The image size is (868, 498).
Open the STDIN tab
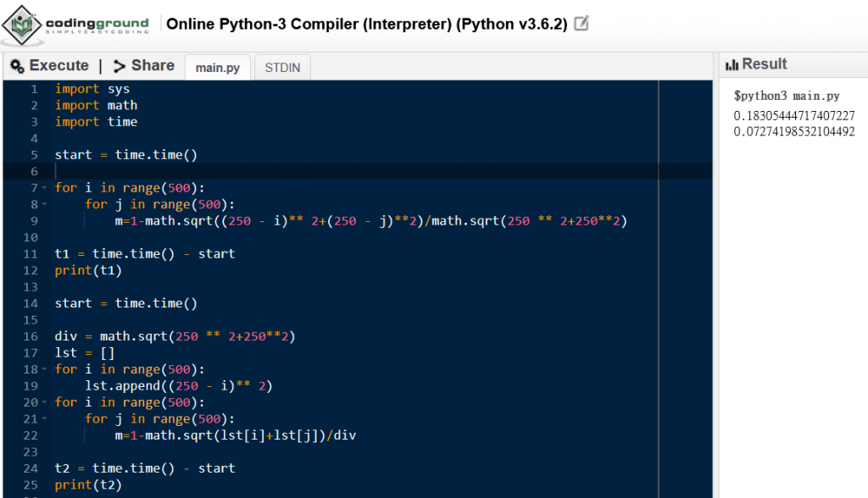point(282,68)
